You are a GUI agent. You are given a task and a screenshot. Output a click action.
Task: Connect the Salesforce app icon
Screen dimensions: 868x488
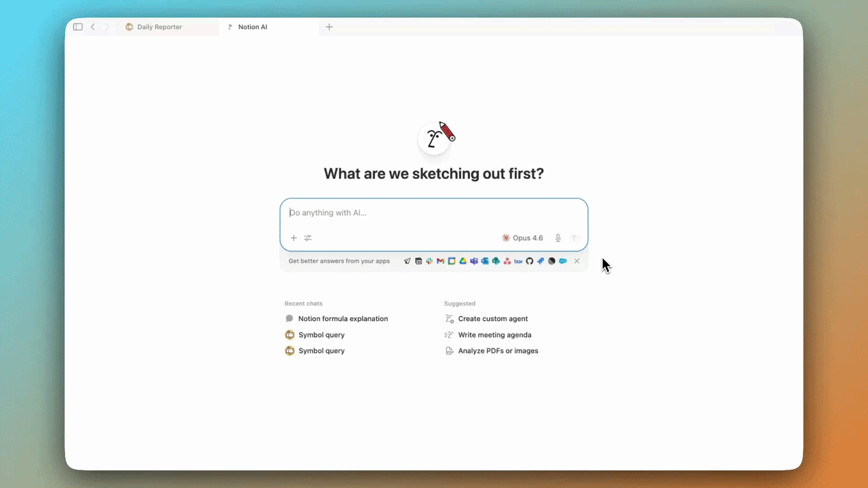(563, 261)
